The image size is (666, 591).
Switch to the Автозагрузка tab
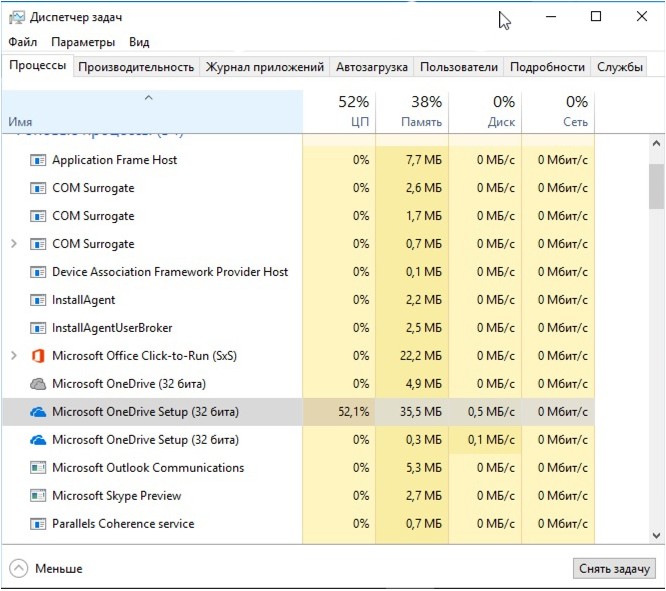(x=372, y=67)
